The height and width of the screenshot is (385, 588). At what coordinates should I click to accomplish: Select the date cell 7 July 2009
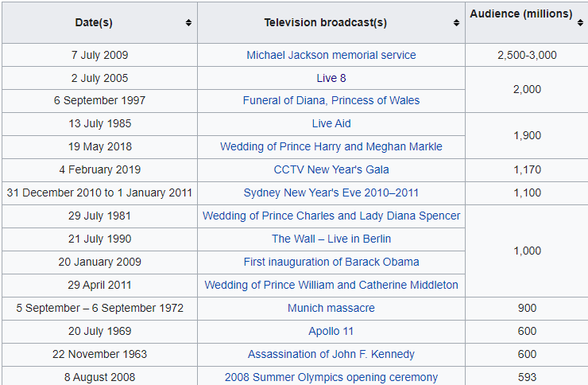pos(100,55)
